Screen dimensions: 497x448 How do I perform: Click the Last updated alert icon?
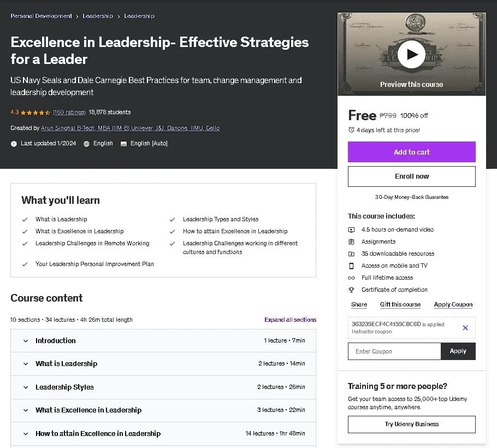tap(14, 144)
